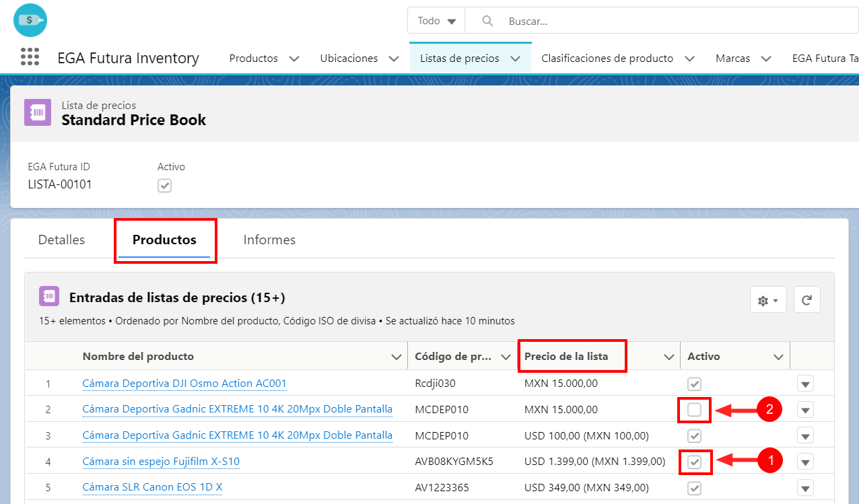Screen dimensions: 859x504
Task: Open the App Launcher grid icon
Action: tap(30, 57)
